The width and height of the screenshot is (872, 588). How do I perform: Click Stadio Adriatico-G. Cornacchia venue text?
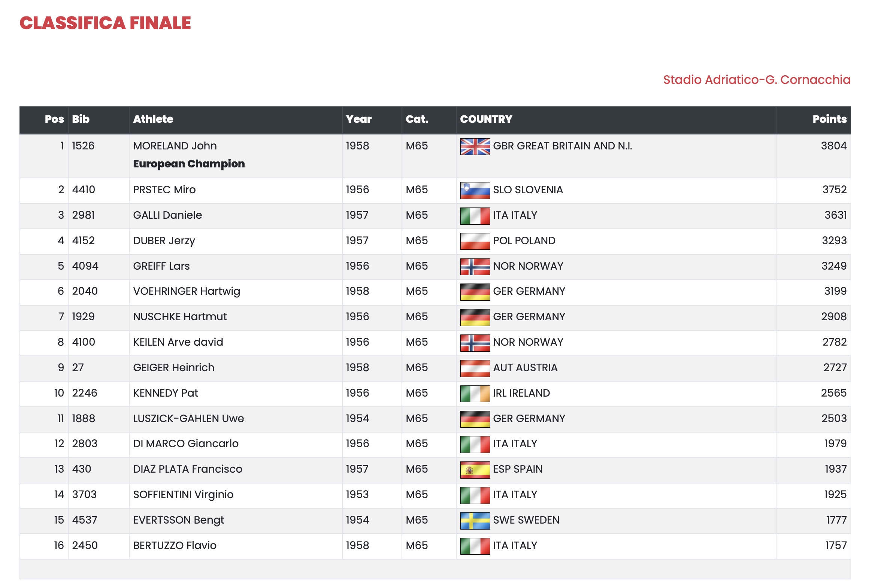(x=756, y=80)
